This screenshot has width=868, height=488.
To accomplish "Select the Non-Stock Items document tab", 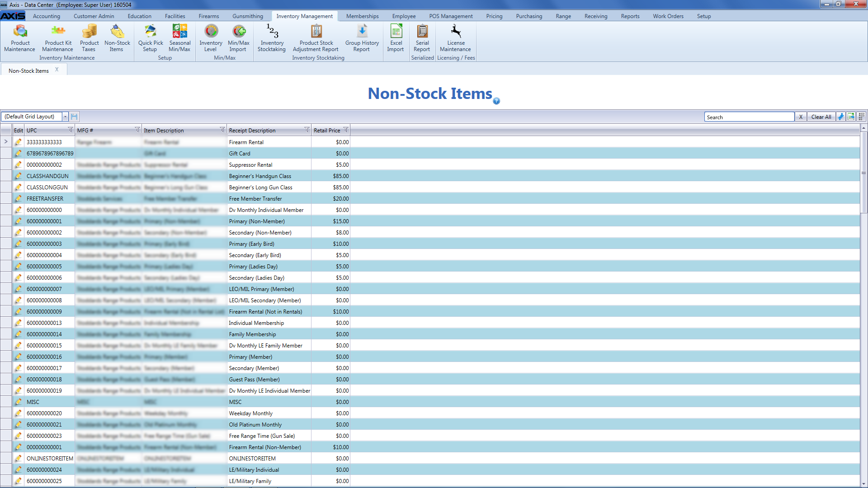I will 28,70.
